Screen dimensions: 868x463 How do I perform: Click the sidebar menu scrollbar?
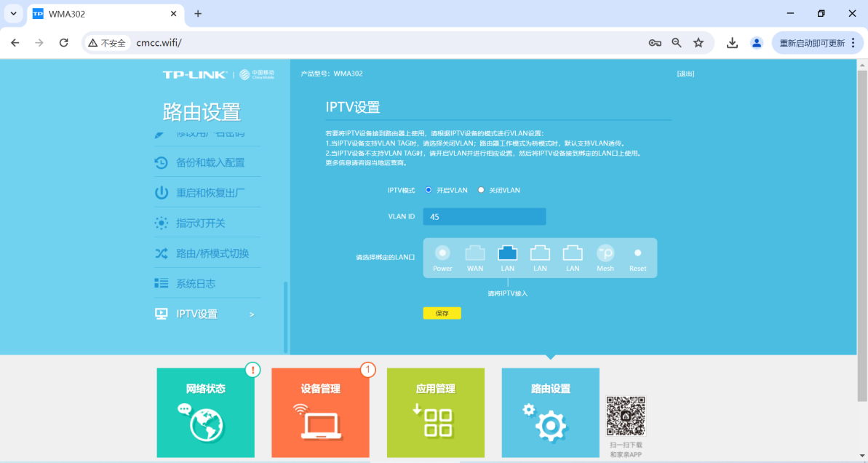click(286, 316)
